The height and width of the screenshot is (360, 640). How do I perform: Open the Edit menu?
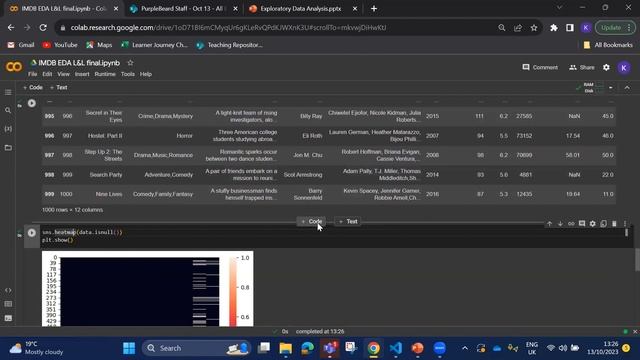point(47,74)
